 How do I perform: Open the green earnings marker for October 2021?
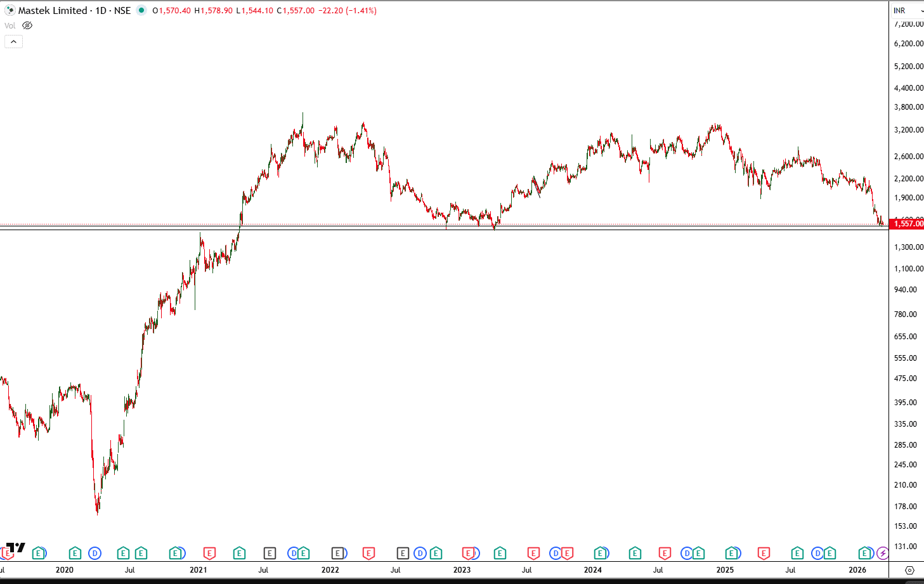tap(304, 554)
